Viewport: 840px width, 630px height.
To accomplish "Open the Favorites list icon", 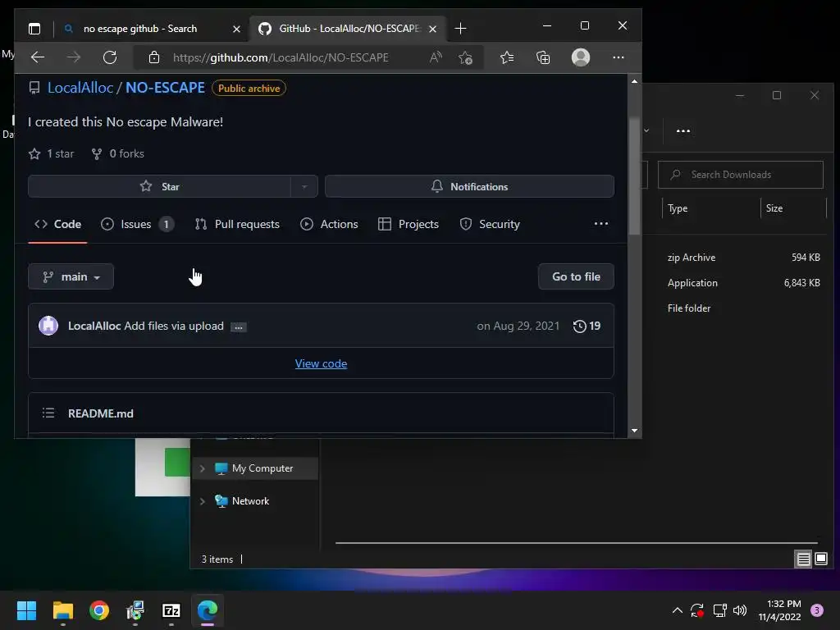I will tap(507, 57).
